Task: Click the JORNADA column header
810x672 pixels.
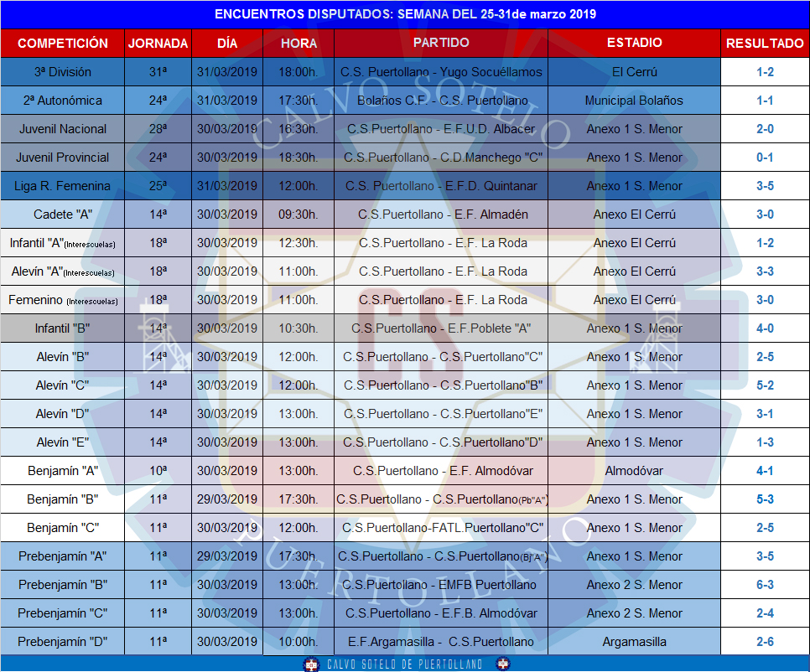Action: coord(158,44)
